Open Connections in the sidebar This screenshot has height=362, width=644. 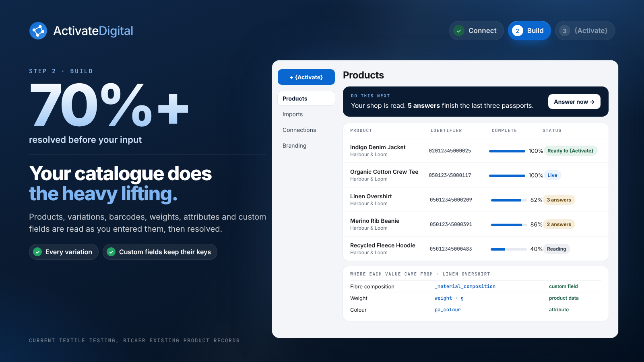click(306, 130)
